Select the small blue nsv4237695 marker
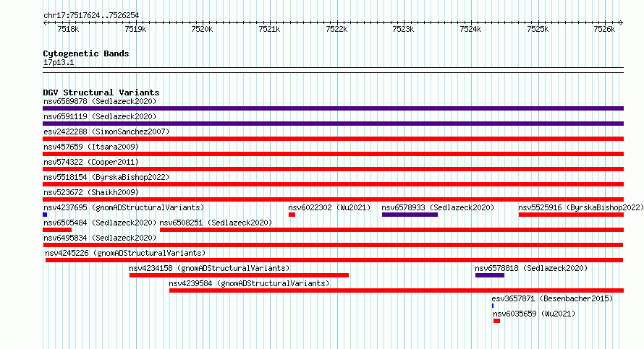Viewport: 644px width, 349px height. pos(45,215)
